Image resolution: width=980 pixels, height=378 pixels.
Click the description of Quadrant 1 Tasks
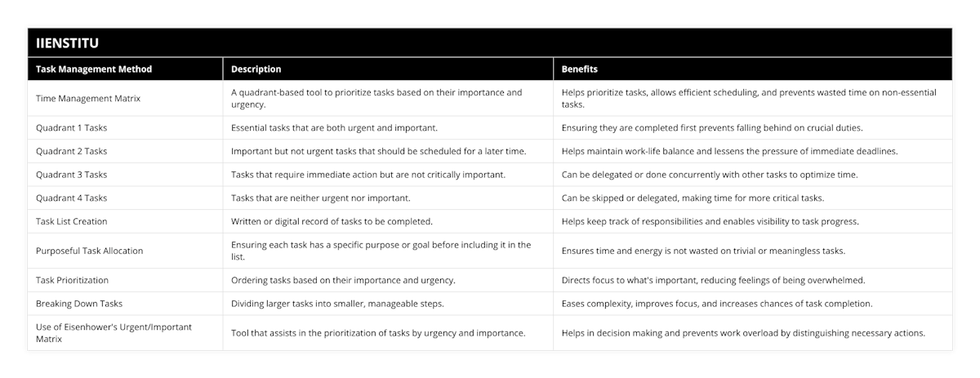coord(335,128)
